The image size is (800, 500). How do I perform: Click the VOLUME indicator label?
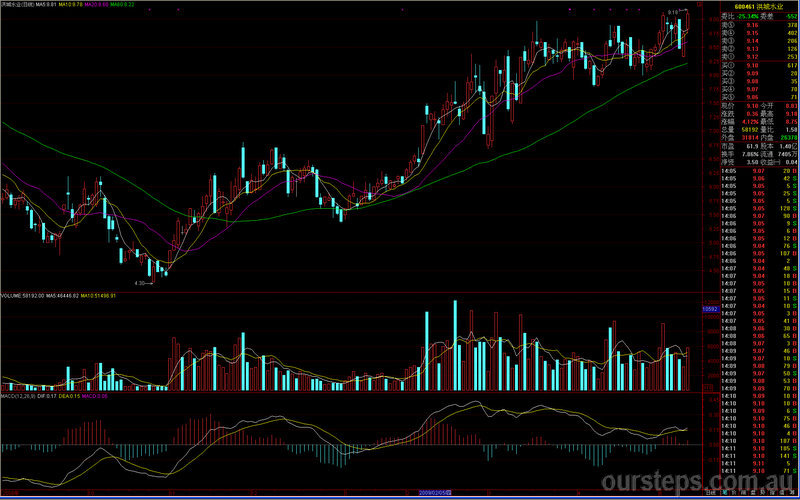[22, 296]
